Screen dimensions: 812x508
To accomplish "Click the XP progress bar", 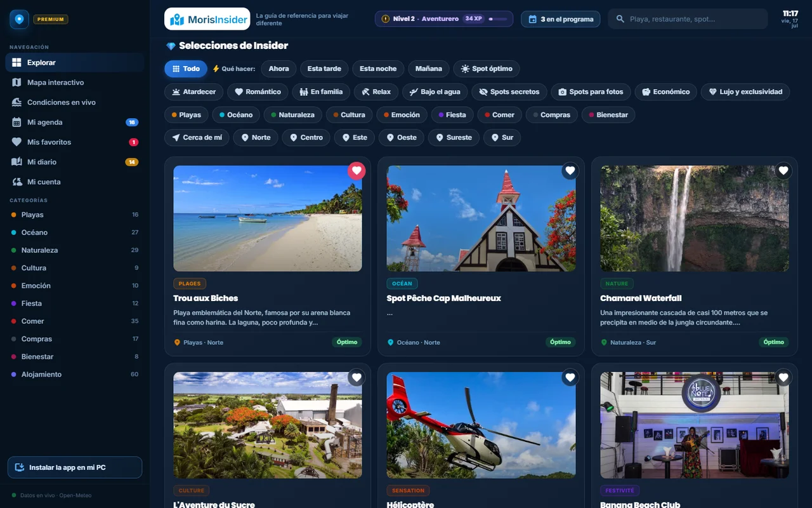I will pyautogui.click(x=497, y=19).
